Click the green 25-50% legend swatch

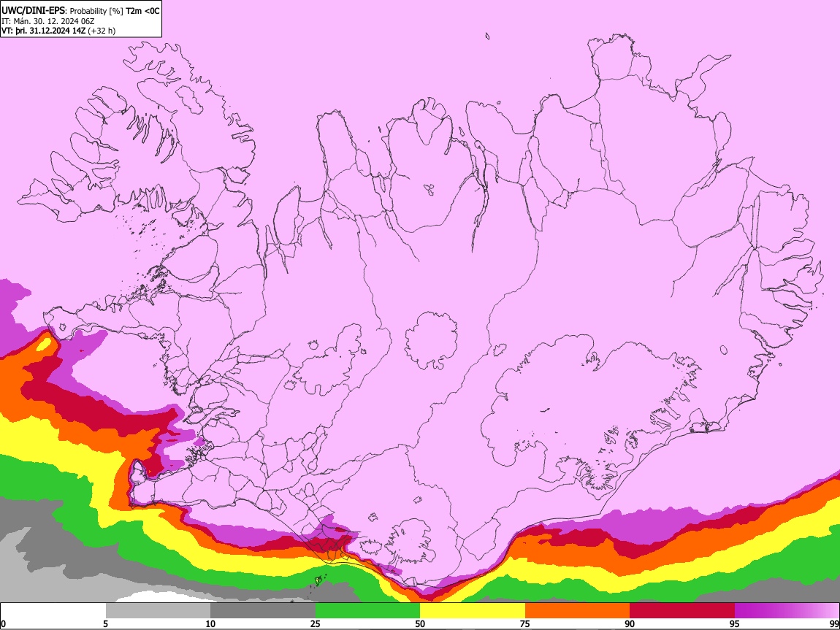(367, 611)
